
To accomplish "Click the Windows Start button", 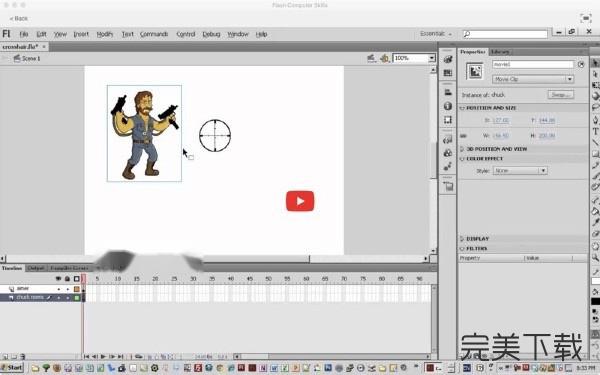I will point(12,368).
